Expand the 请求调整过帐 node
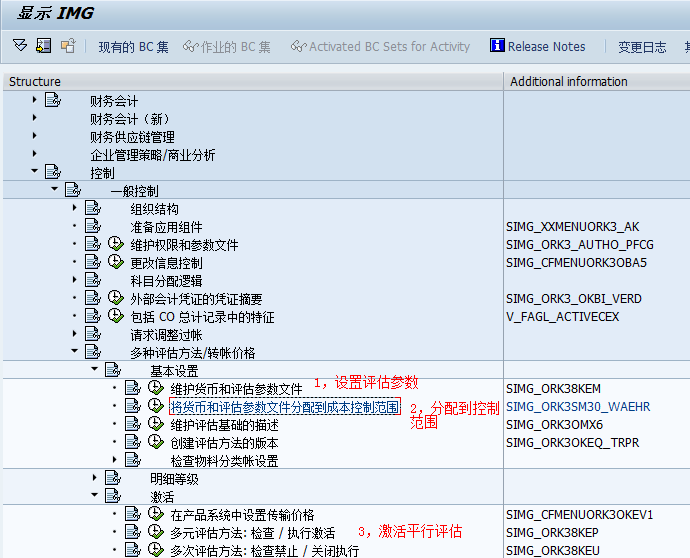The image size is (690, 558). coord(74,334)
